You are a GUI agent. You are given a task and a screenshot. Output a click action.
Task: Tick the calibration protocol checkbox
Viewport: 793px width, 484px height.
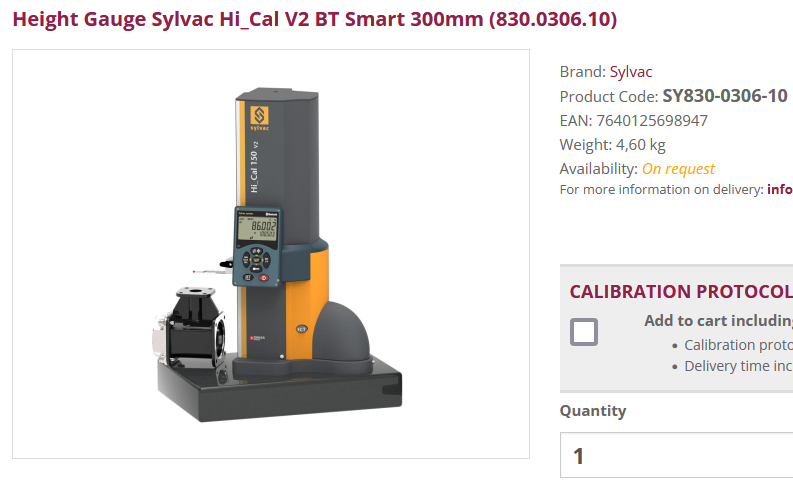coord(584,332)
